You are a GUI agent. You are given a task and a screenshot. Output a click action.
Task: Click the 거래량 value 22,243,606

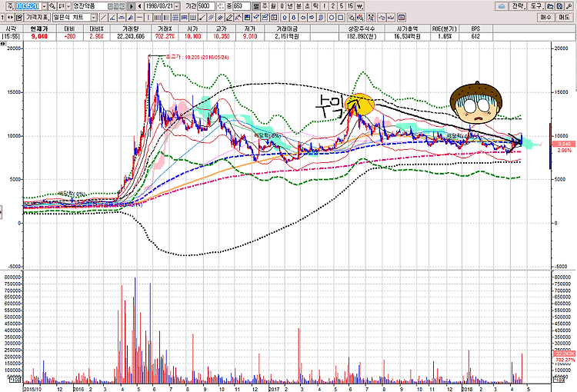click(x=131, y=36)
